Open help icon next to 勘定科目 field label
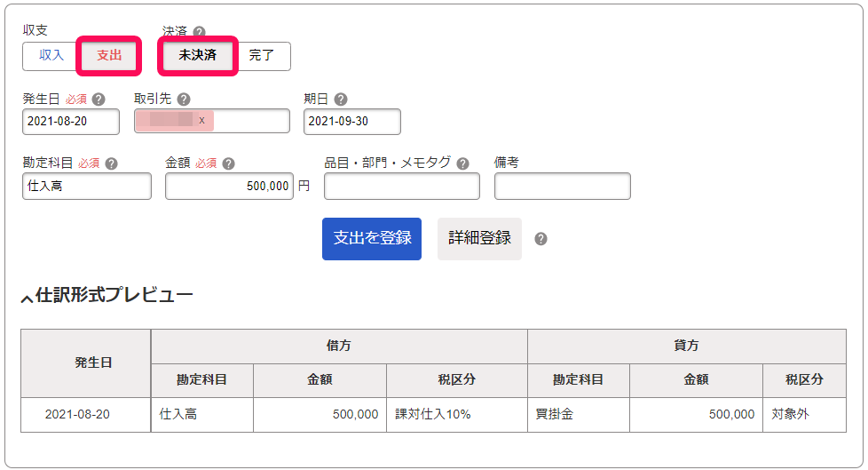This screenshot has height=470, width=868. (111, 163)
